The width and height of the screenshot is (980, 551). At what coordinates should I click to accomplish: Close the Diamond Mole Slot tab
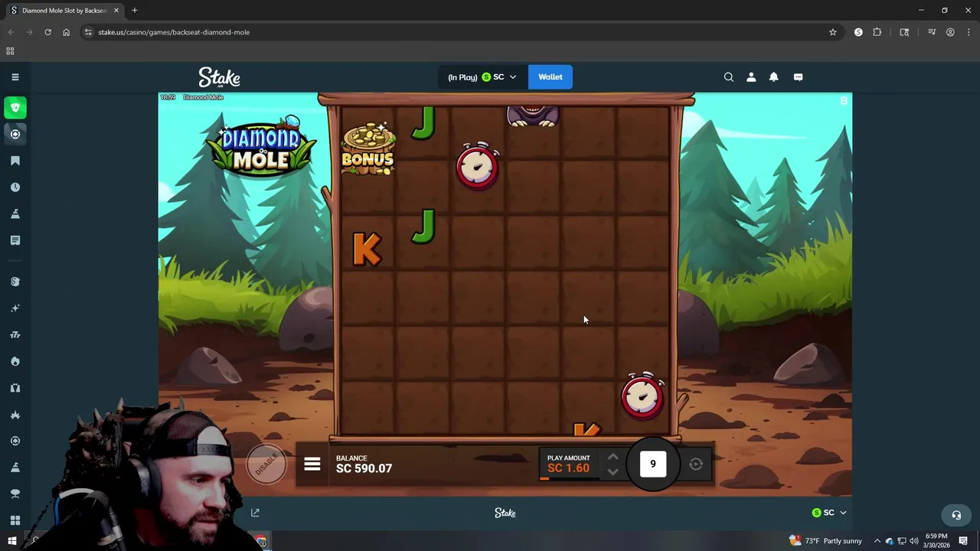[116, 11]
